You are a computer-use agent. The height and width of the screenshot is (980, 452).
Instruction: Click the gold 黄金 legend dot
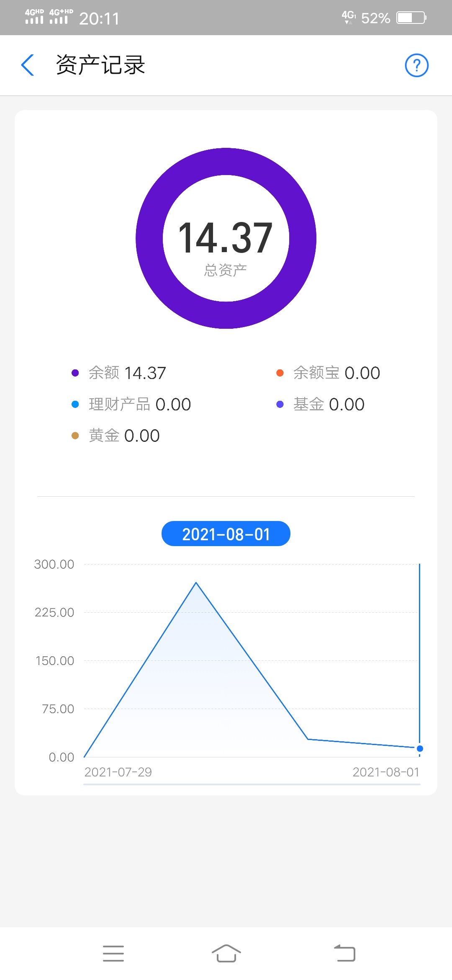(x=75, y=436)
